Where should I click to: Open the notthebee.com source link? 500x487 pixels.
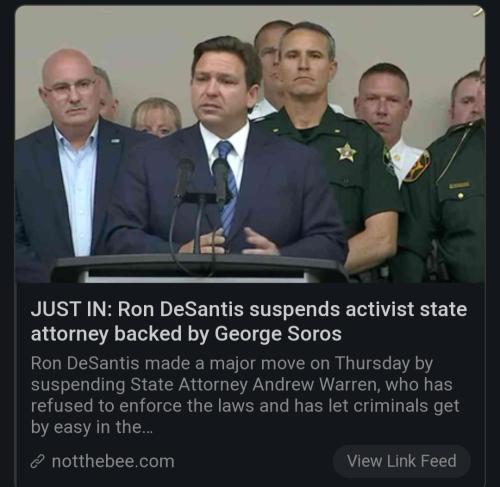pyautogui.click(x=113, y=462)
